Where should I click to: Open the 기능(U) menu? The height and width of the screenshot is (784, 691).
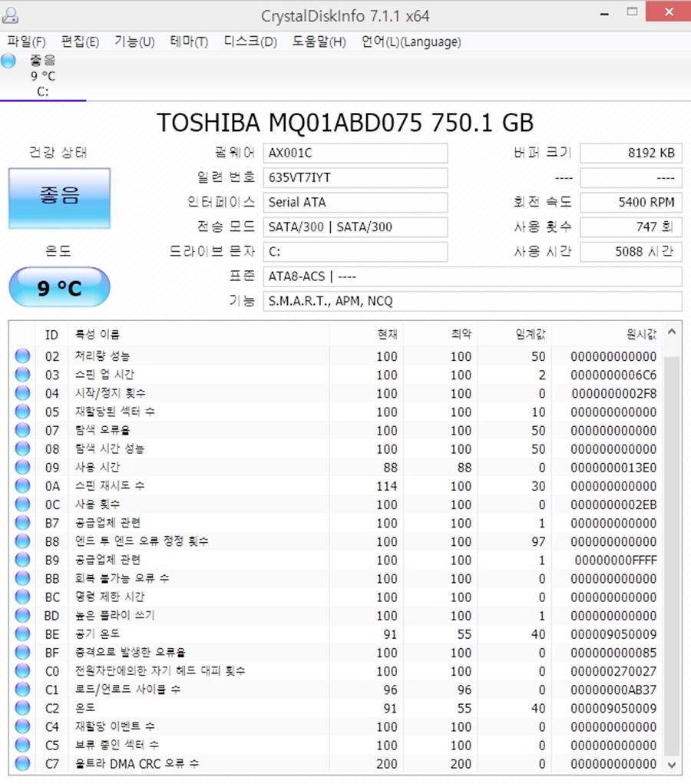click(134, 41)
